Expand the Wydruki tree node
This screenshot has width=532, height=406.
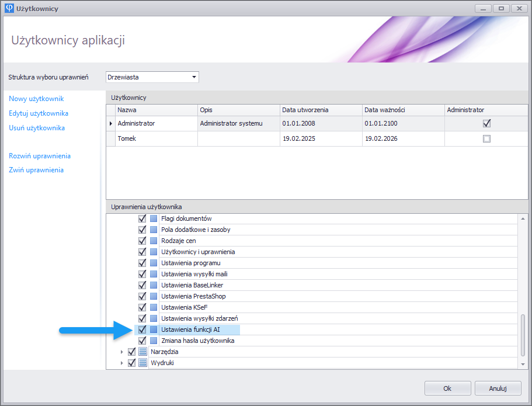[x=122, y=363]
